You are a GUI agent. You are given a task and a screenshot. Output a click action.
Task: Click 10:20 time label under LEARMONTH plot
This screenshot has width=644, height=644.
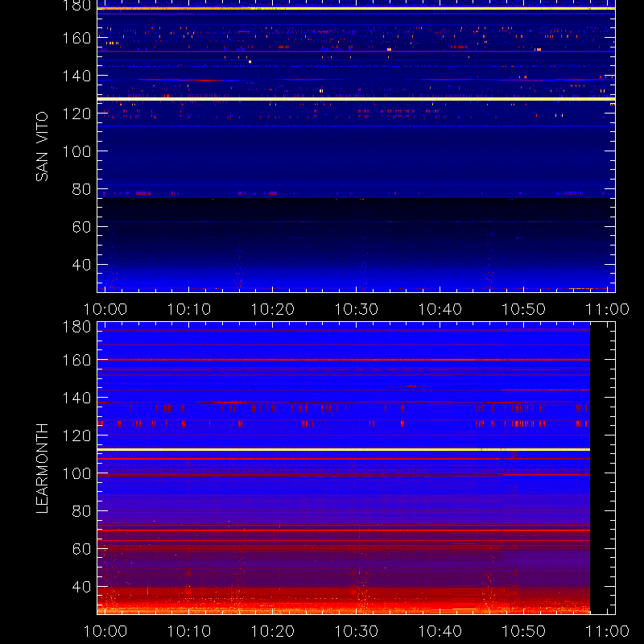pos(273,631)
